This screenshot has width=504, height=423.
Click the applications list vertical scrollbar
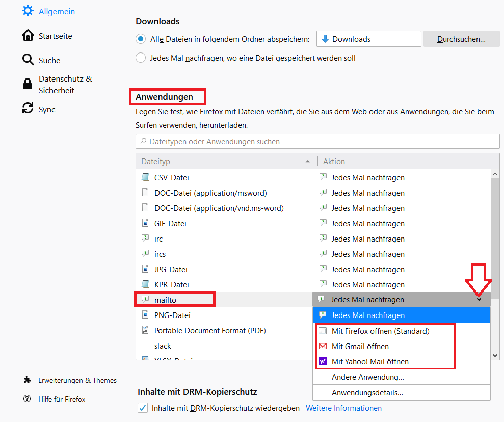coord(495,229)
